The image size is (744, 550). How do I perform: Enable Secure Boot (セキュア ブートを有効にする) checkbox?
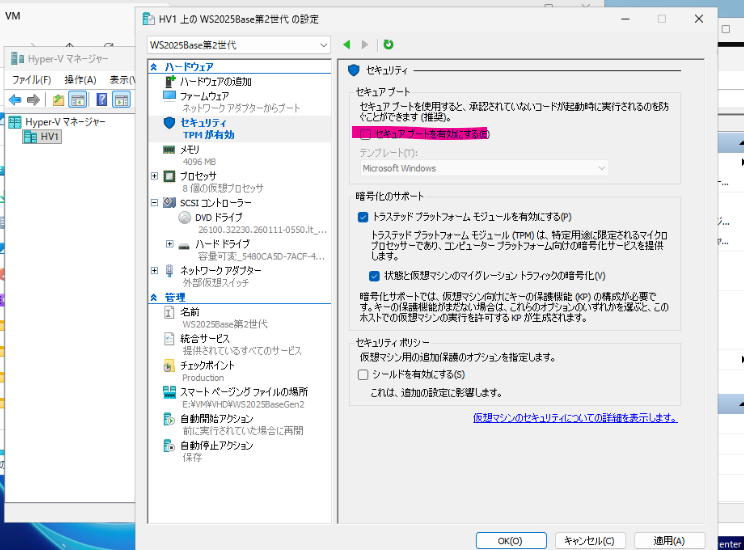click(366, 133)
